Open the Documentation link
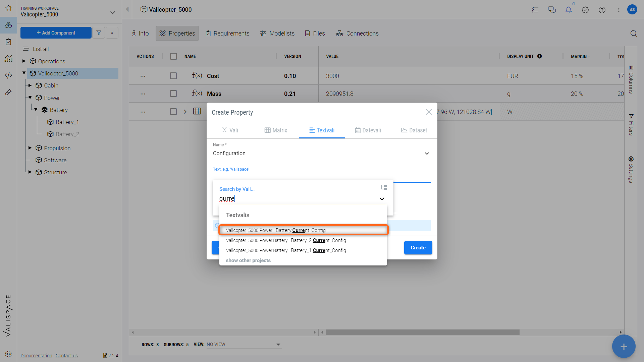The image size is (644, 362). pos(36,356)
